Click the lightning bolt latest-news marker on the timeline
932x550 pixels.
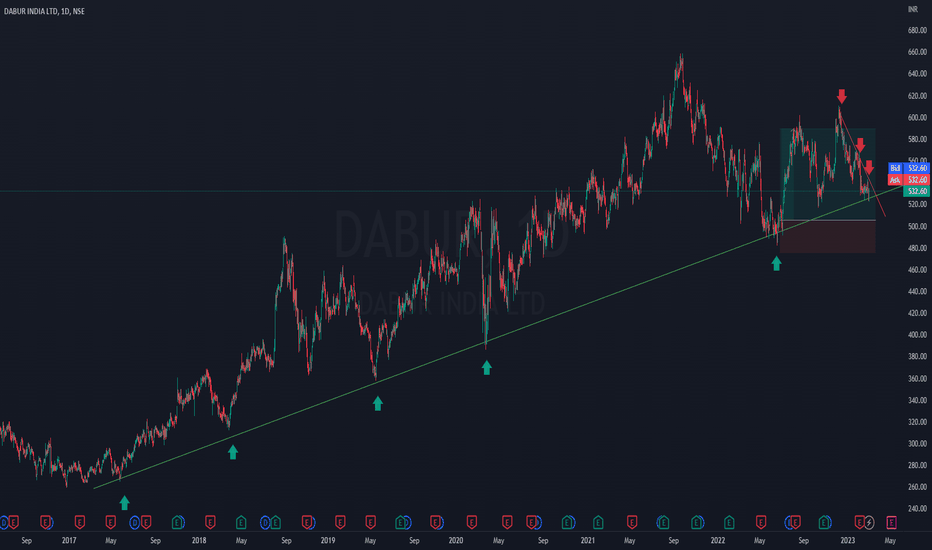click(x=869, y=522)
